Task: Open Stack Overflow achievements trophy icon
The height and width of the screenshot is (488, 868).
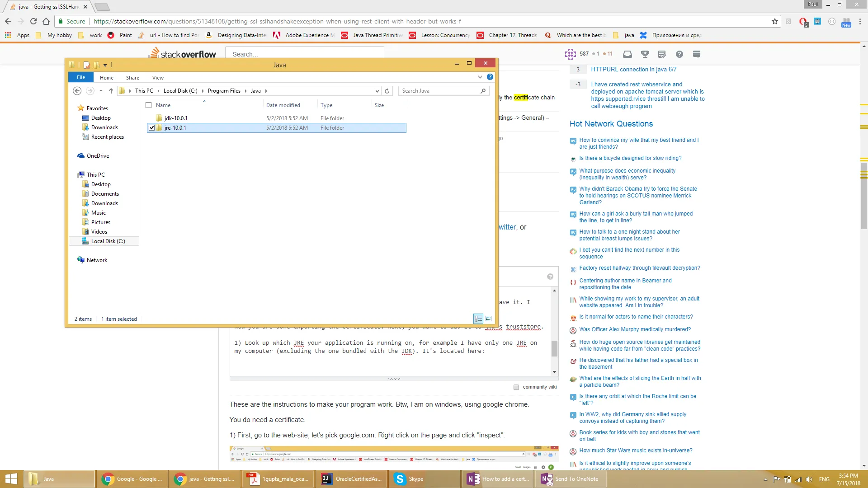Action: point(645,54)
